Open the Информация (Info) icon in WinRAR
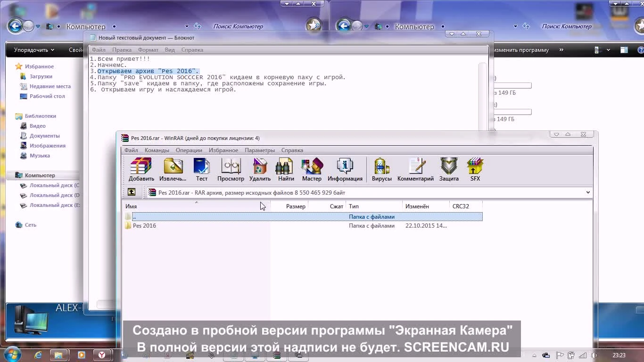The height and width of the screenshot is (362, 644). point(345,170)
